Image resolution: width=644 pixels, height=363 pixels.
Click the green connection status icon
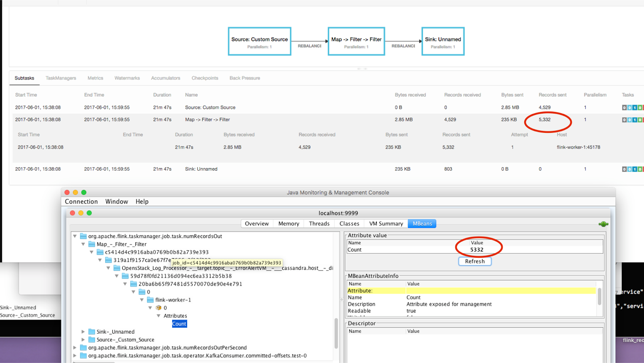tap(603, 224)
